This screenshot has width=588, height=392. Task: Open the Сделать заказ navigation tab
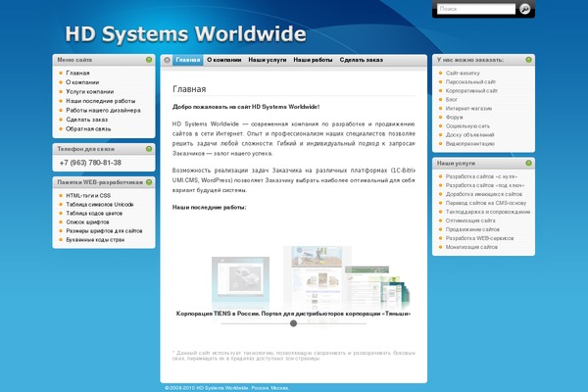pyautogui.click(x=361, y=60)
